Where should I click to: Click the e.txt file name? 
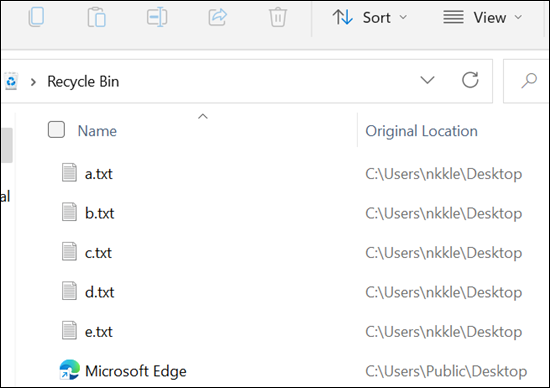tap(99, 332)
